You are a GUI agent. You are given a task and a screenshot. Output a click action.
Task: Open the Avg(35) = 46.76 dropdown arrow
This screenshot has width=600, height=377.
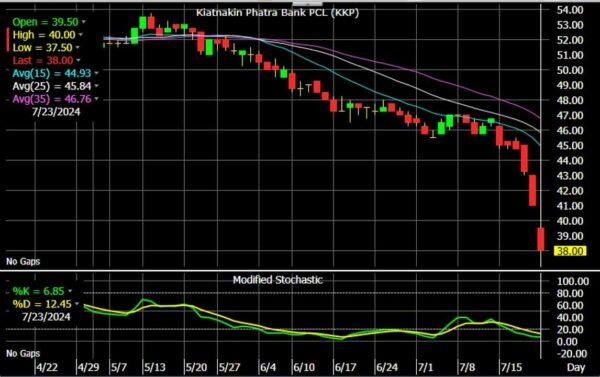(x=96, y=99)
